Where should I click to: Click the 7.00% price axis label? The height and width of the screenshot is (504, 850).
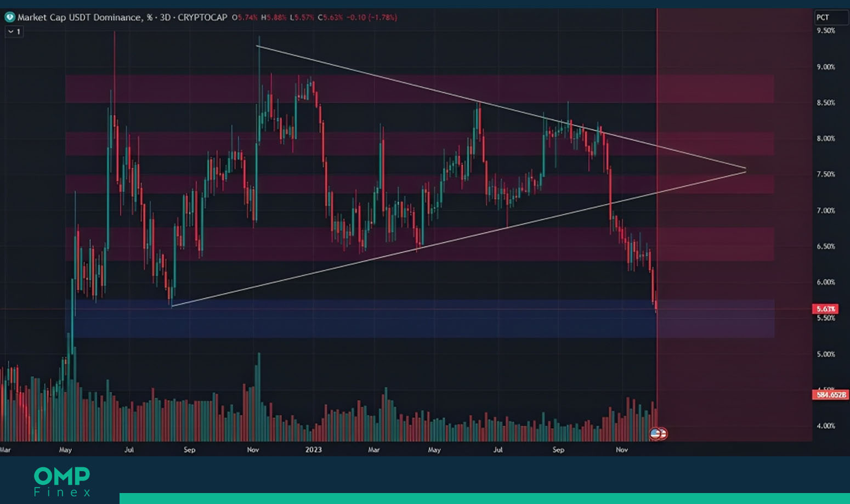tap(826, 211)
